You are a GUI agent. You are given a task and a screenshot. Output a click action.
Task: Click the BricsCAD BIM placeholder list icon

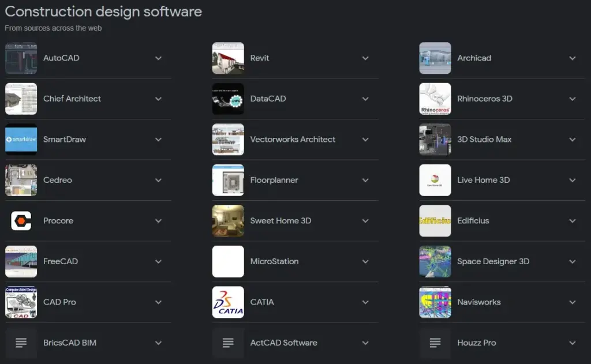click(x=21, y=343)
